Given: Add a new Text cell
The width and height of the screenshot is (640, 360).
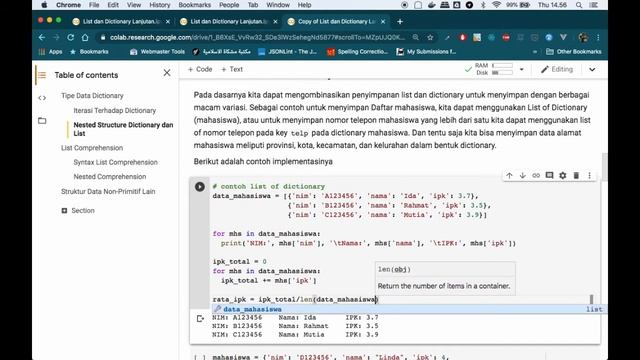Looking at the screenshot, I should point(232,69).
